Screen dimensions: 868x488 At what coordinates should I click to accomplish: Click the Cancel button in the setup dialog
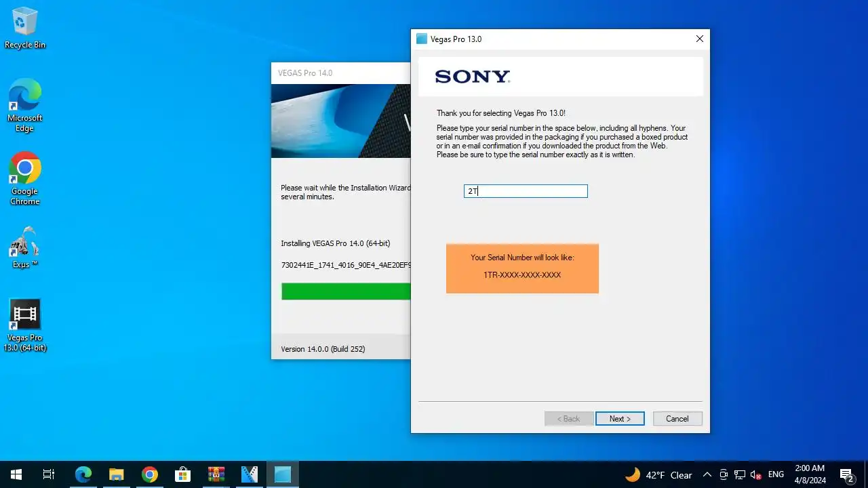point(677,419)
